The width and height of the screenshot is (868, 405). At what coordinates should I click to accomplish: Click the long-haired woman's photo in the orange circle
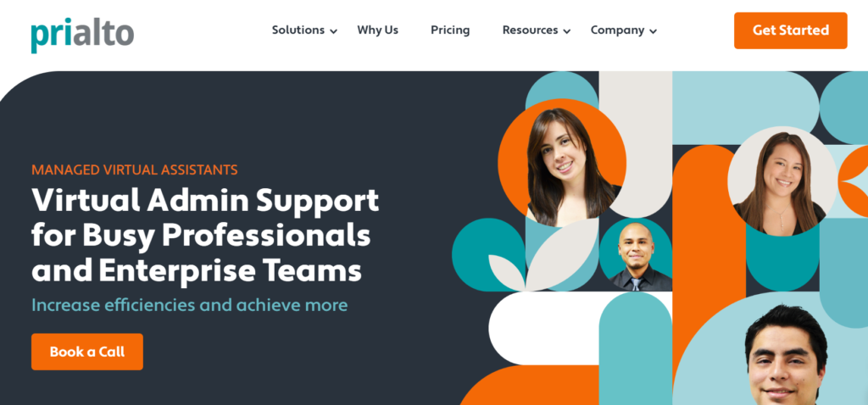pyautogui.click(x=565, y=165)
